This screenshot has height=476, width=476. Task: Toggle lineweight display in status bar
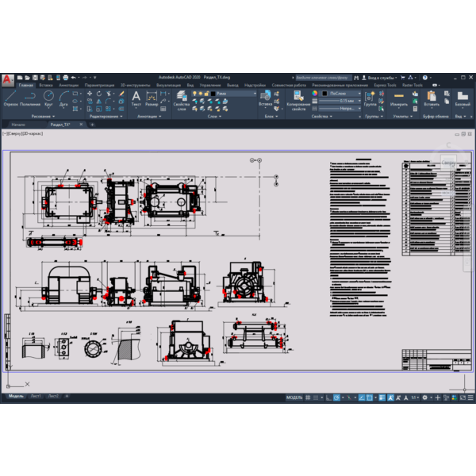coord(382,397)
